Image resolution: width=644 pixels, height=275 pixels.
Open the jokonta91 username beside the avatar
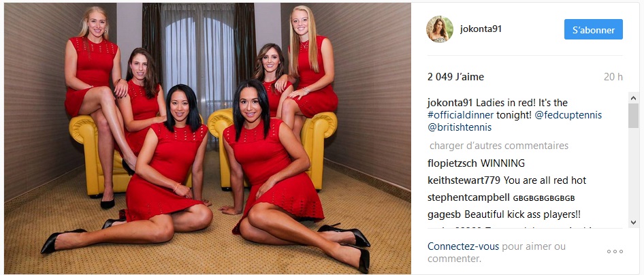coord(481,29)
